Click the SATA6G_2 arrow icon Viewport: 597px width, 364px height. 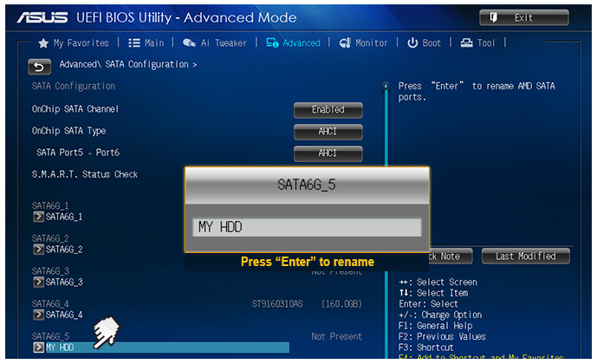(39, 250)
